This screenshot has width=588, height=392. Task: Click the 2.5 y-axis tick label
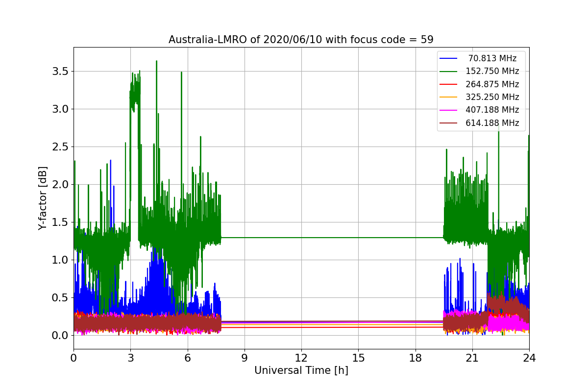point(60,147)
